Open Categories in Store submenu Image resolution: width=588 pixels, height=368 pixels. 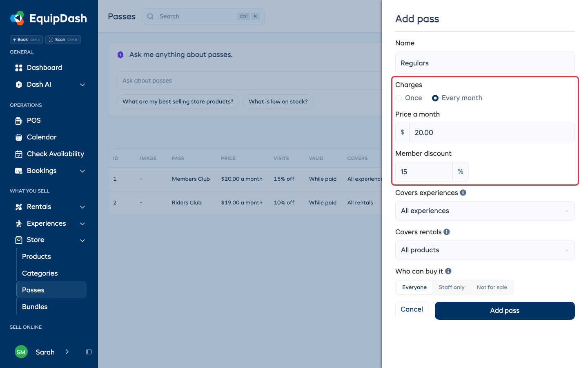click(x=51, y=274)
